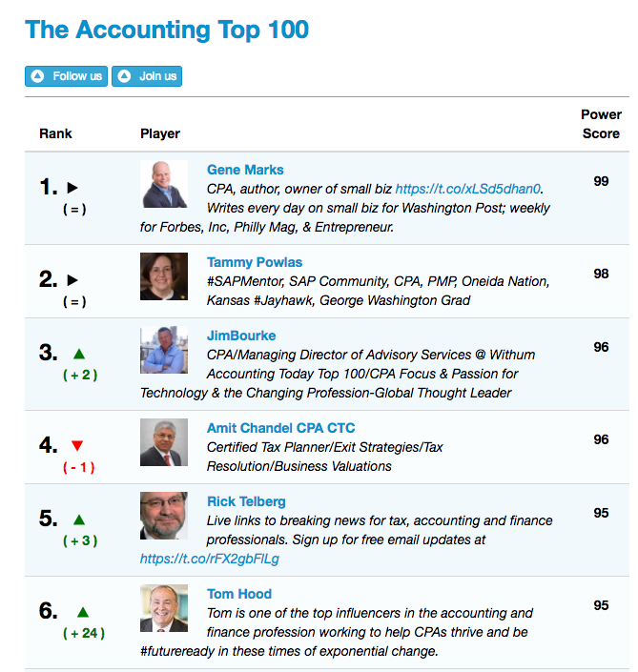This screenshot has width=638, height=672.
Task: Open Rick Telberg profile photo
Action: click(164, 516)
